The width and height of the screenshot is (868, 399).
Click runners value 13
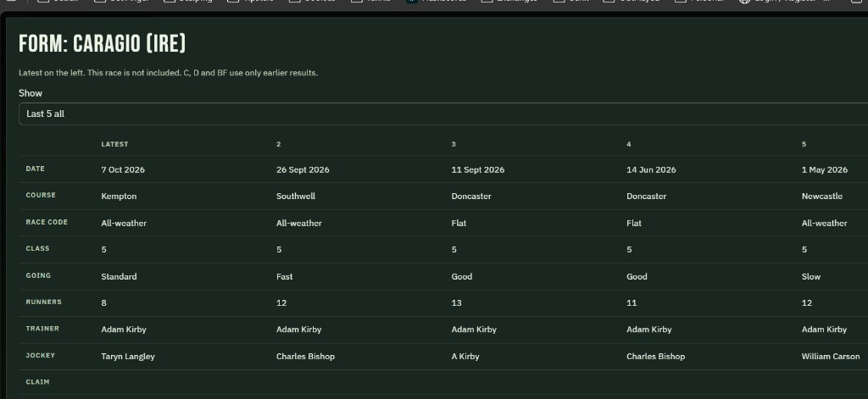tap(456, 303)
